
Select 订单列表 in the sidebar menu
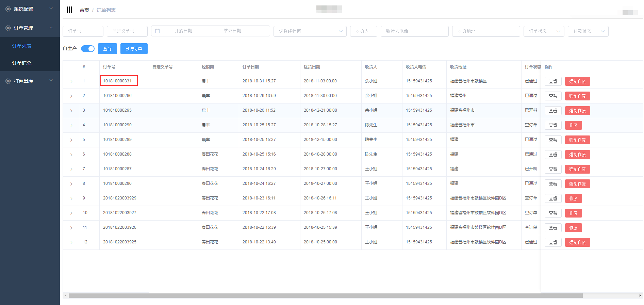(x=22, y=46)
